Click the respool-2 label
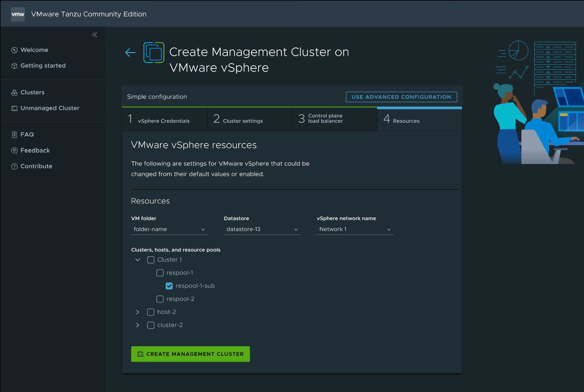 click(180, 299)
